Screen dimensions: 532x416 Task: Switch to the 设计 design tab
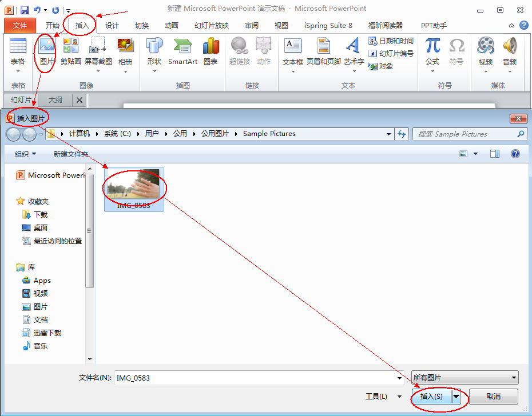(112, 25)
